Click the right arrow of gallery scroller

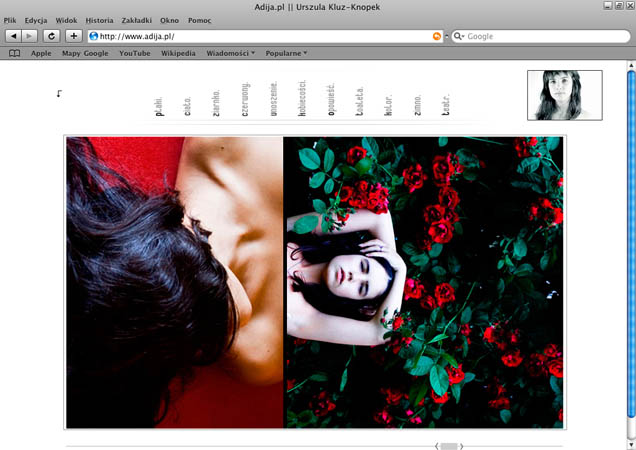(462, 446)
